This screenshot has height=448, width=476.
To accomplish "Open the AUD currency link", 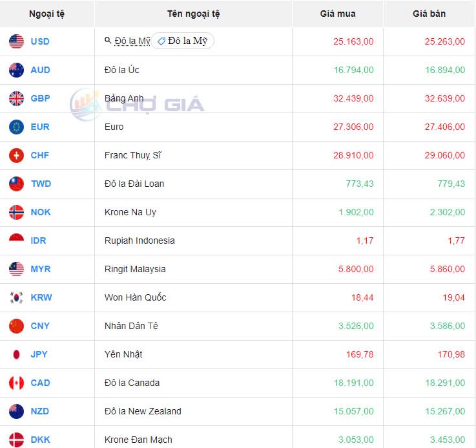I will tap(41, 70).
